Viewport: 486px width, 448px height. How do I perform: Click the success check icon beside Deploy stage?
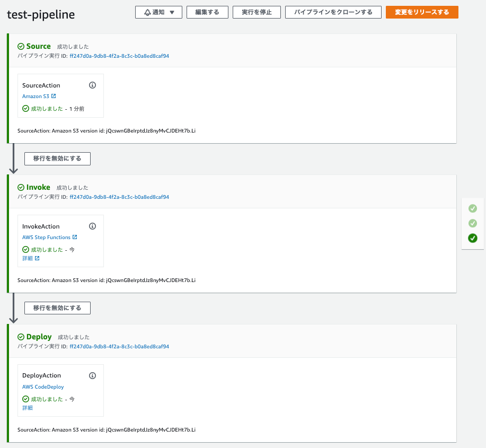pos(21,337)
